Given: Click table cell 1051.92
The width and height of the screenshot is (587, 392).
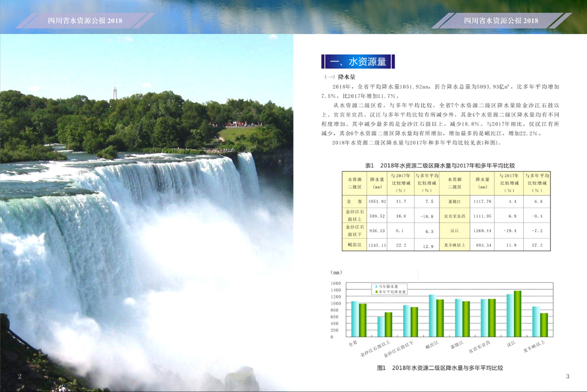Looking at the screenshot, I should [x=377, y=202].
